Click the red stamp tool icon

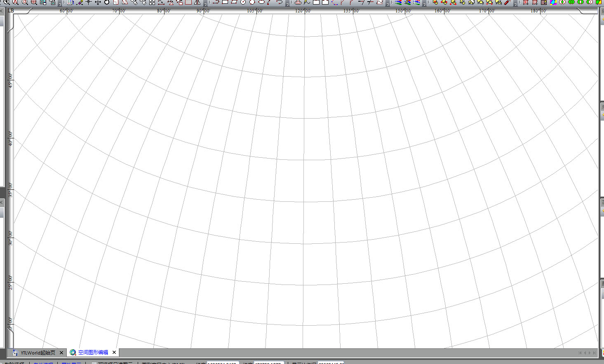click(x=298, y=2)
